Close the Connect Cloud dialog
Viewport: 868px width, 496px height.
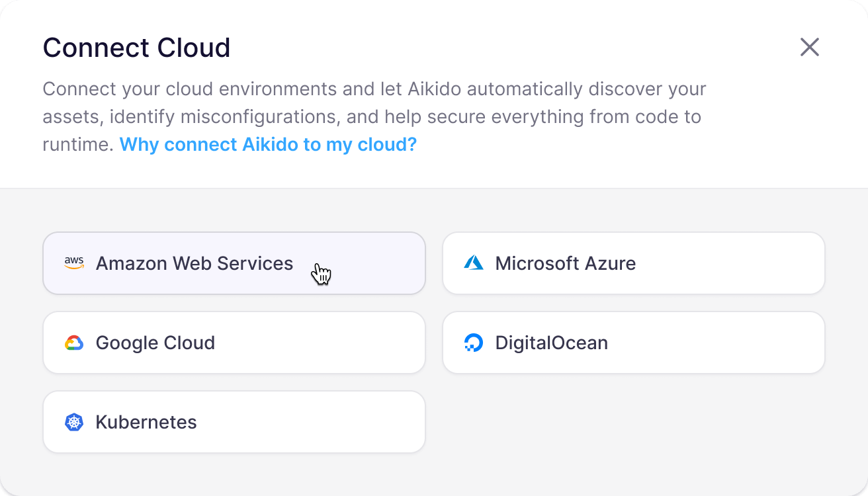[x=810, y=47]
